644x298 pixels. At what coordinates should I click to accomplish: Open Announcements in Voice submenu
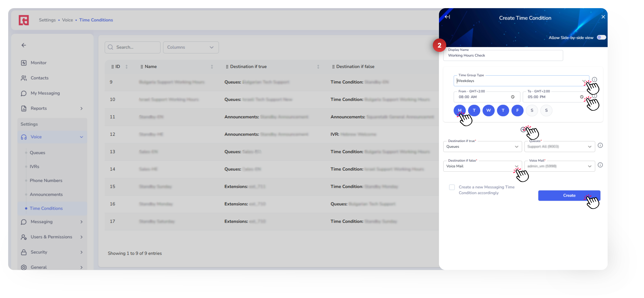[x=46, y=194]
